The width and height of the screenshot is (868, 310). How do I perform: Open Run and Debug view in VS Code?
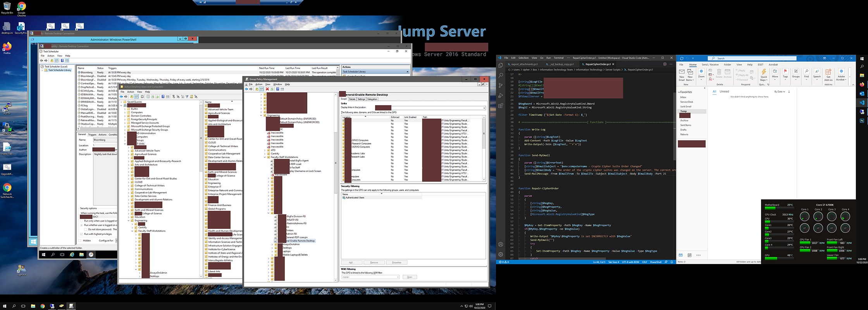(x=501, y=95)
